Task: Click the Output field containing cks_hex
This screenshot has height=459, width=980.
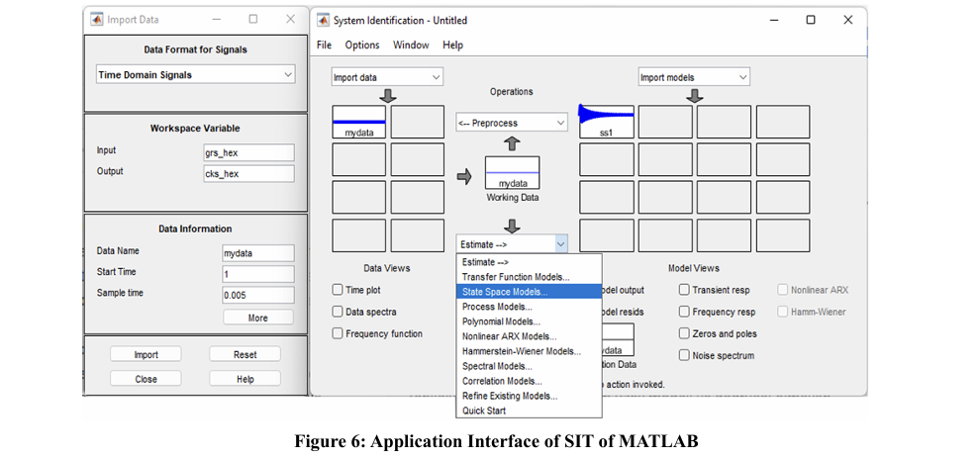Action: (248, 173)
